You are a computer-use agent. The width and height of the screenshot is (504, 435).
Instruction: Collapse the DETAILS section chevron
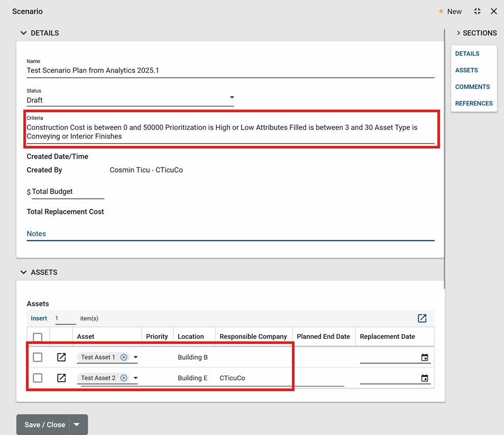(23, 33)
